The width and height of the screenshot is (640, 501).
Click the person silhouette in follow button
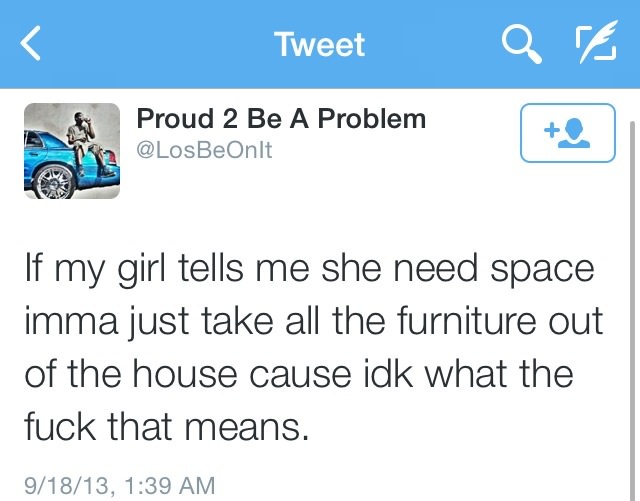click(576, 134)
